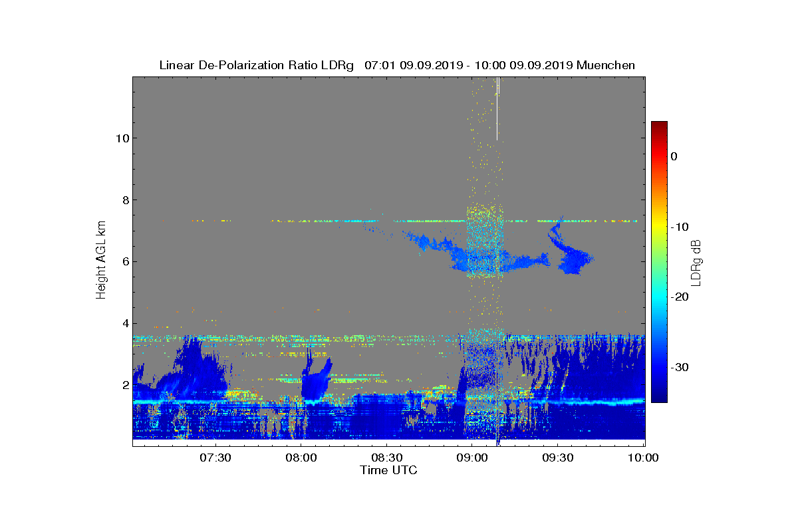Click the colorbar value -20
Viewport: 798px width, 532px height.
[680, 297]
